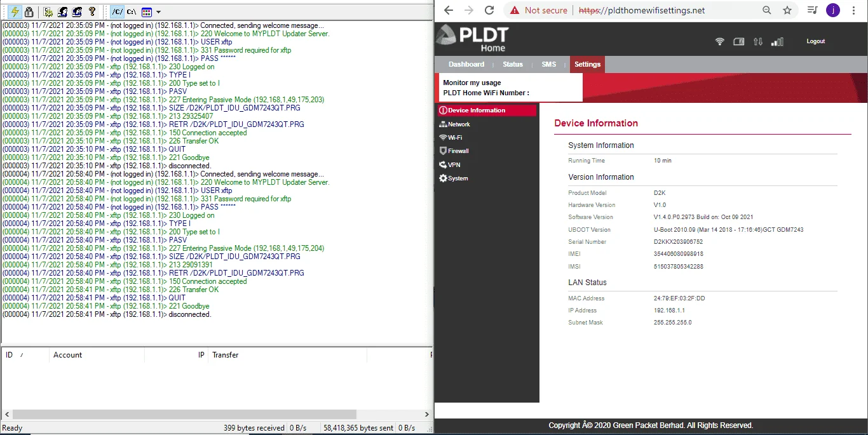
Task: Switch to the Status tab
Action: [x=513, y=64]
